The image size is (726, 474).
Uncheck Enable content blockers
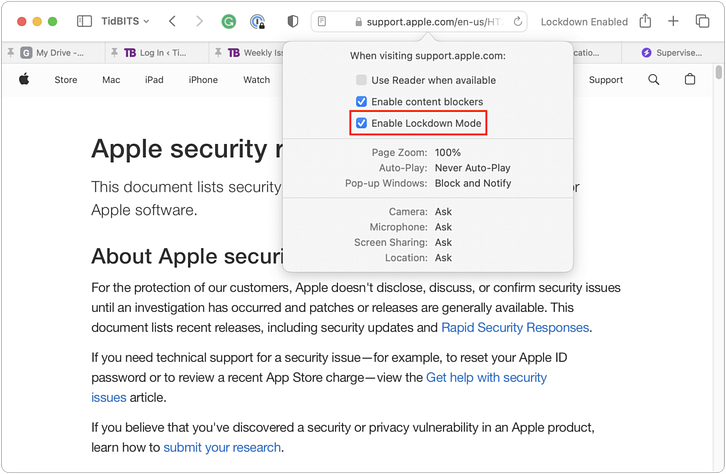point(362,102)
